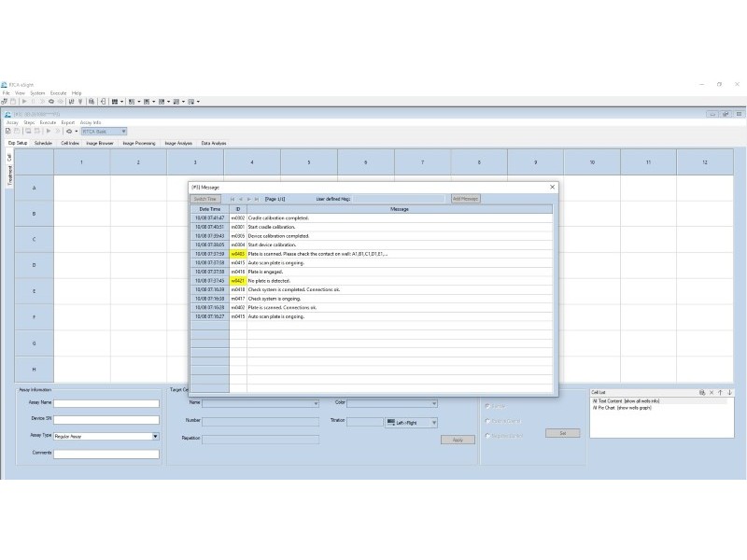
Task: Select the 'No plate is detected.' message row
Action: tap(372, 281)
